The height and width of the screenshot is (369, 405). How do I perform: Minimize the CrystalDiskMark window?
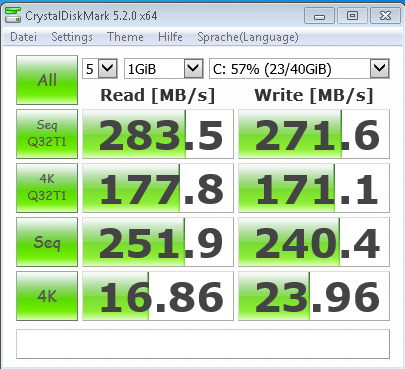click(x=319, y=16)
